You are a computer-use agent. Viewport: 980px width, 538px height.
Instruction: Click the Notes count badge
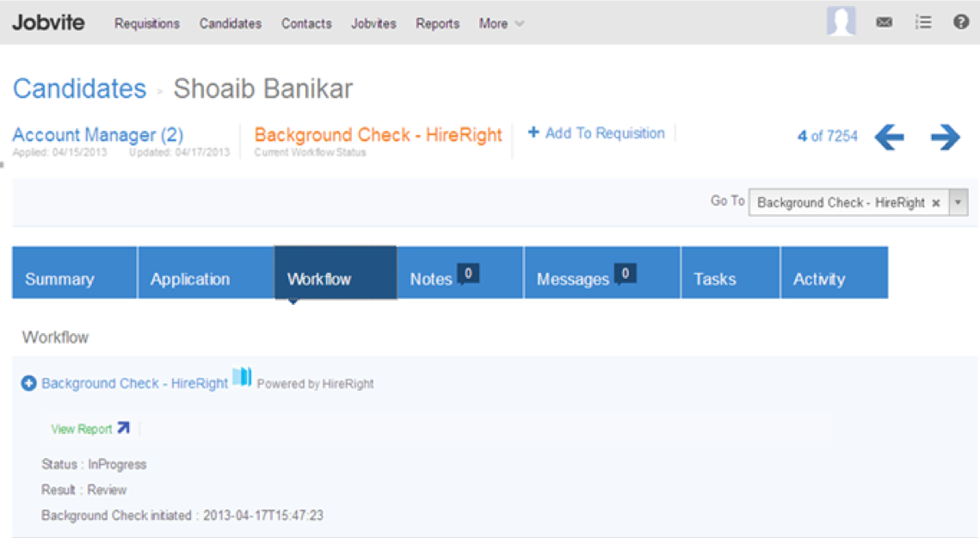(468, 274)
